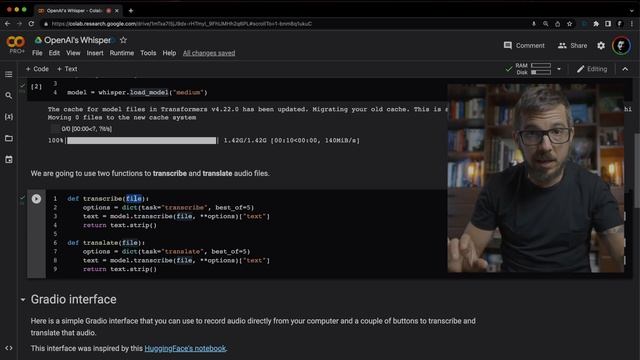This screenshot has width=640, height=360.
Task: Collapse the header with the chevron up
Action: click(625, 69)
